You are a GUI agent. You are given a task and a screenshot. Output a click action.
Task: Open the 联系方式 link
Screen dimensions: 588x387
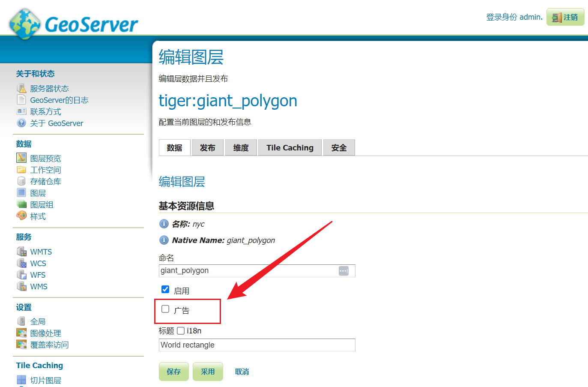[x=45, y=112]
